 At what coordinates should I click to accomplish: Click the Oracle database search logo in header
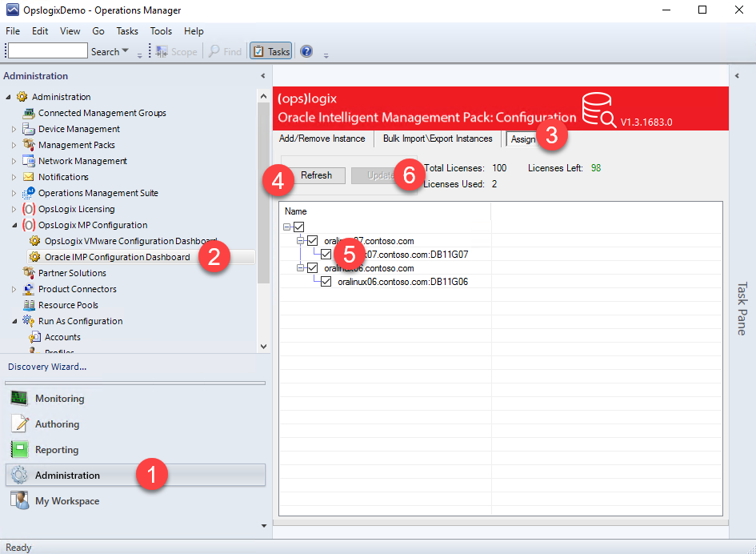point(598,110)
